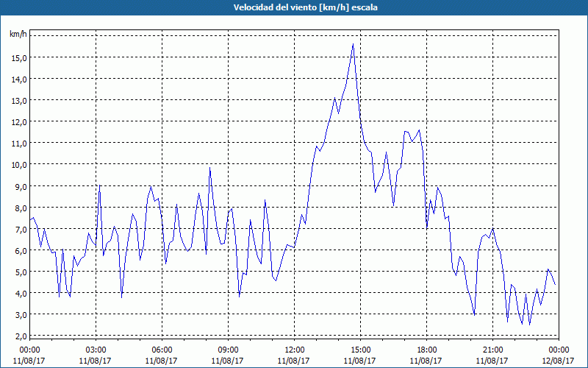Click the '8,0' y-axis label
The image size is (588, 368).
[21, 208]
